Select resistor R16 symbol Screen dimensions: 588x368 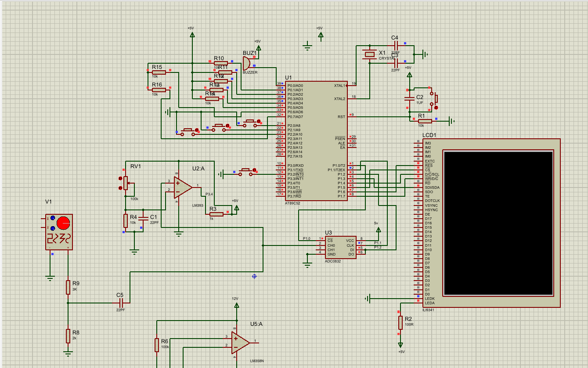(159, 90)
